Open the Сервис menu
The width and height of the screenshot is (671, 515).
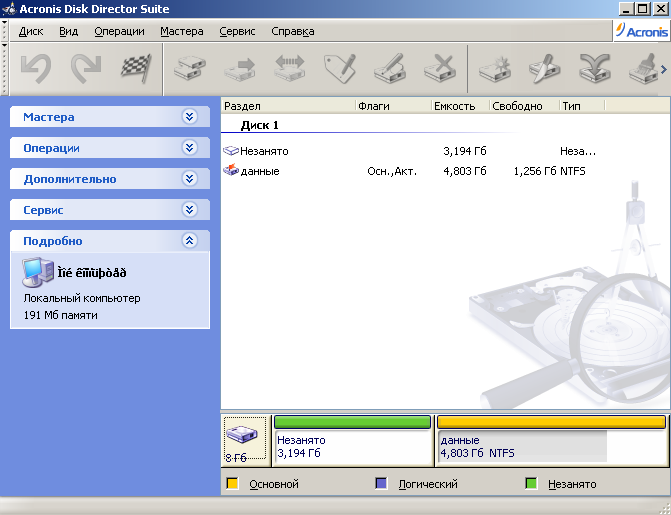[x=237, y=31]
